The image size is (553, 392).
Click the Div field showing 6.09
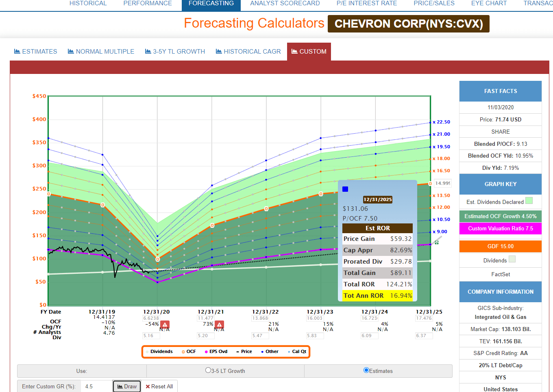coord(369,336)
